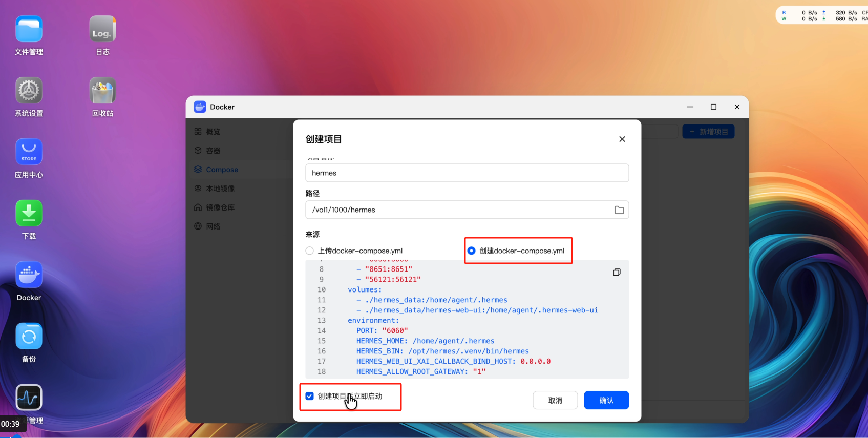
Task: Click the 确认 button
Action: pos(606,400)
